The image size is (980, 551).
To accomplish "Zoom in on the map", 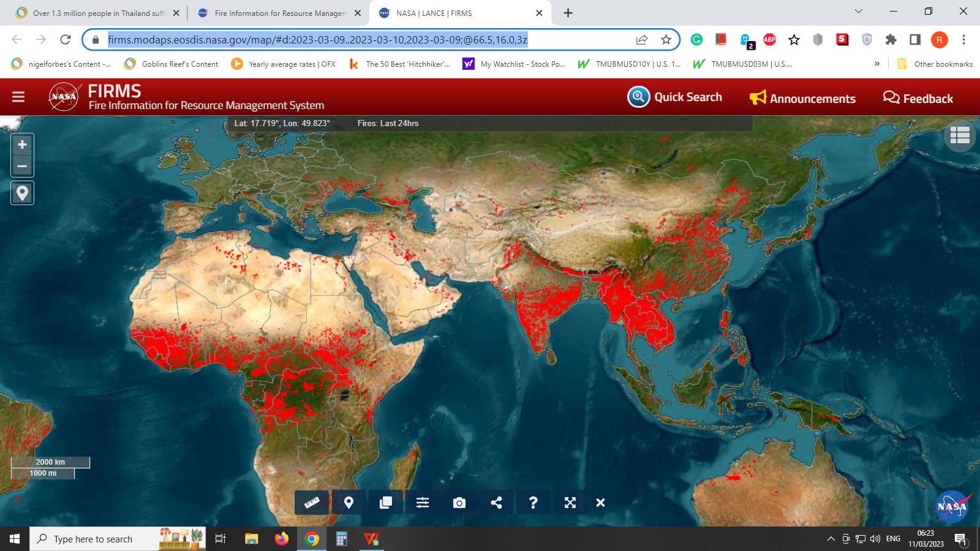I will coord(22,145).
